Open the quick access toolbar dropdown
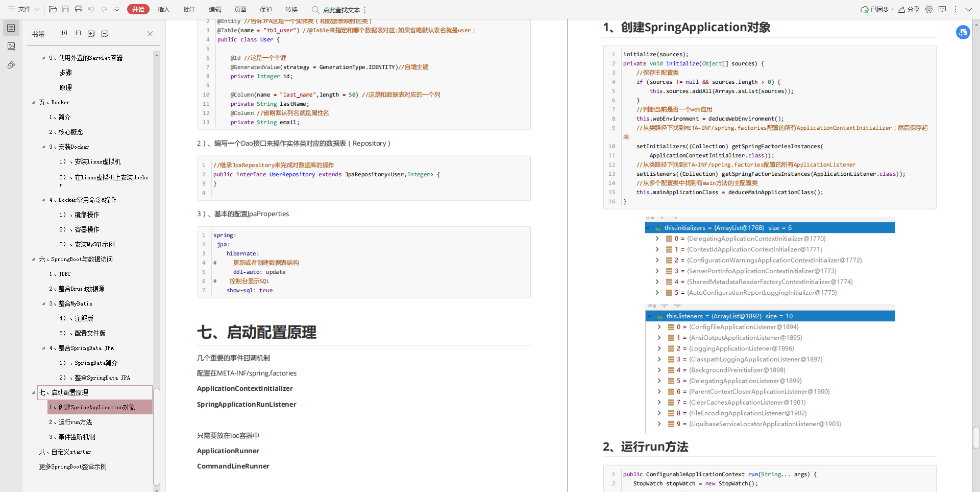 coord(117,9)
